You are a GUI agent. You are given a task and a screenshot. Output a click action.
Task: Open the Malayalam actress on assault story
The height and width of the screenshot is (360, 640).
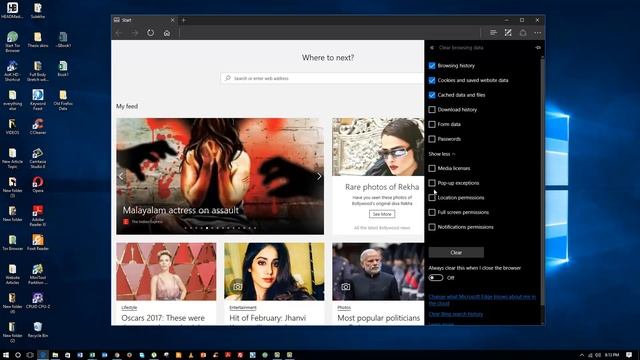point(180,210)
